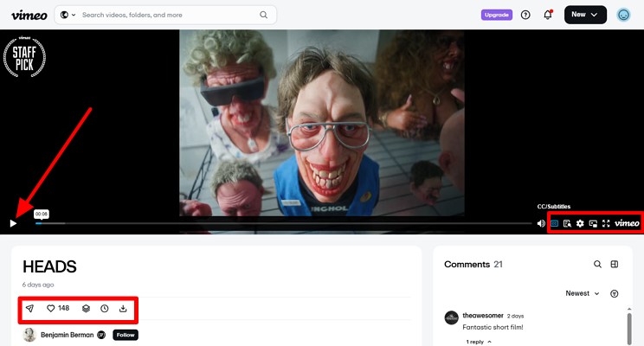Click theawesomer commenter avatar

click(x=451, y=317)
